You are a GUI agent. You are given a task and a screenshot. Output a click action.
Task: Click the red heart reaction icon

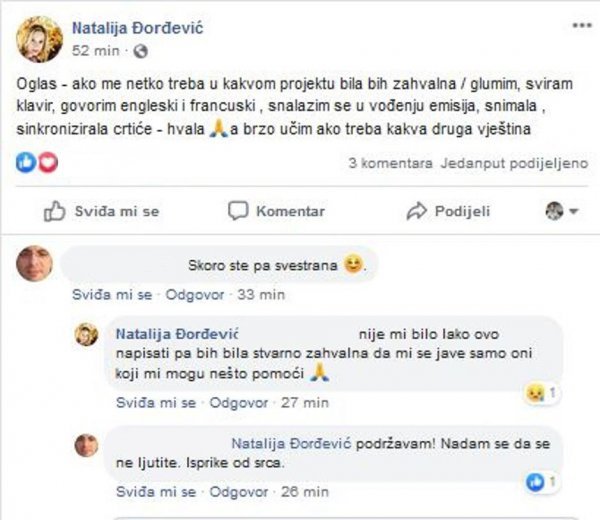[x=48, y=163]
